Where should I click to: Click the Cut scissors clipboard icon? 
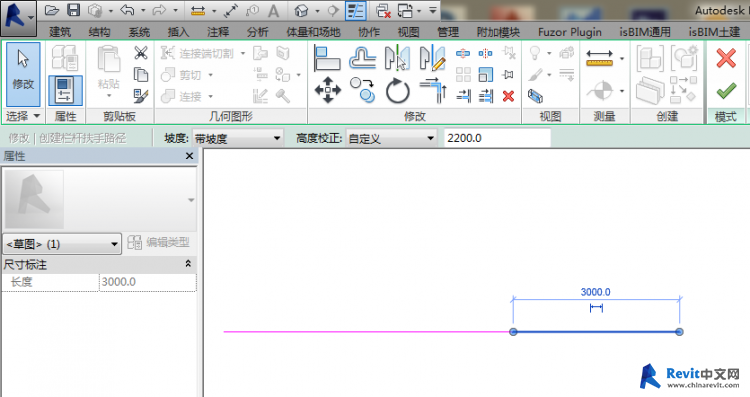(x=141, y=53)
